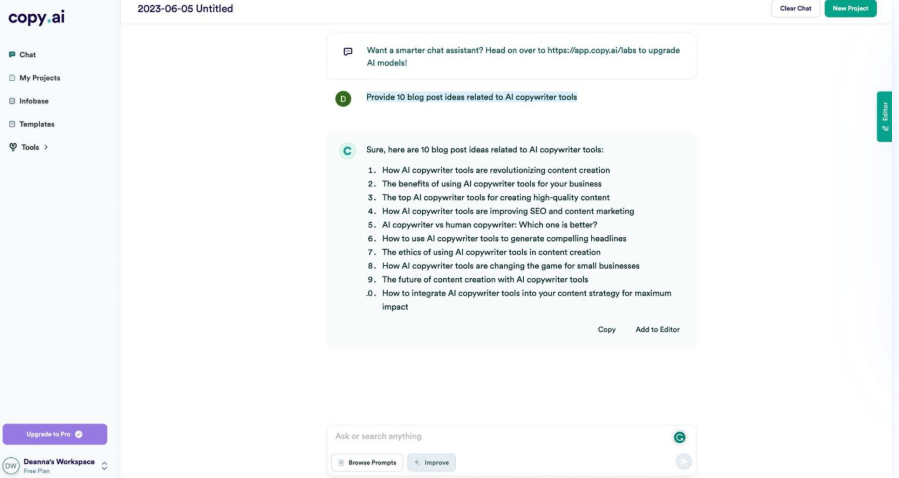The height and width of the screenshot is (478, 899).
Task: Click the copy.ai assistant avatar icon
Action: [347, 151]
